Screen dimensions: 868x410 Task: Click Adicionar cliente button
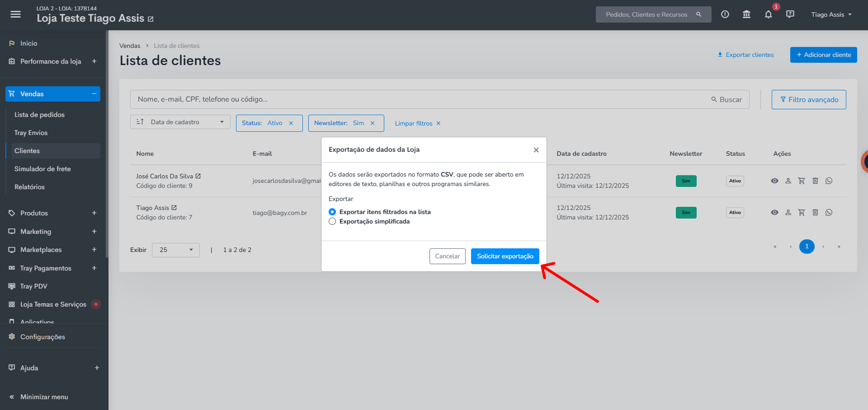[x=824, y=55]
